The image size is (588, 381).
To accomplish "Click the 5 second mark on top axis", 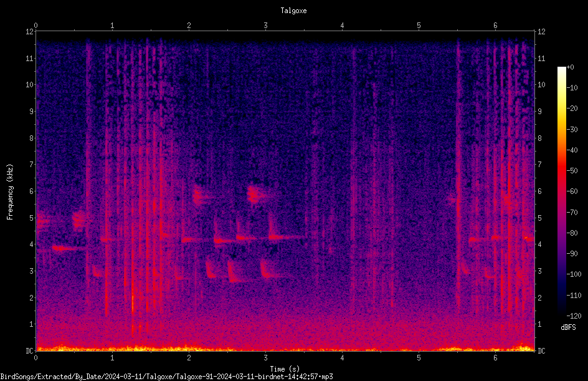I will coord(419,26).
